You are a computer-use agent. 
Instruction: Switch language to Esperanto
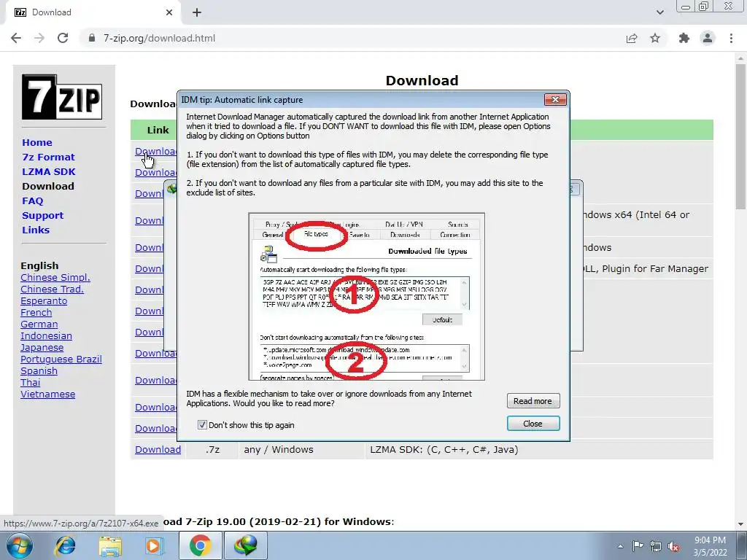(44, 301)
